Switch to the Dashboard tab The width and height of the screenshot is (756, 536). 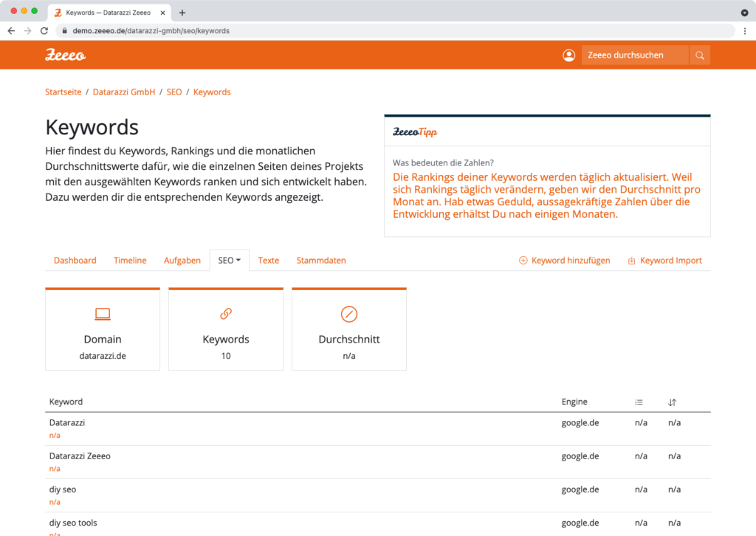(x=75, y=261)
